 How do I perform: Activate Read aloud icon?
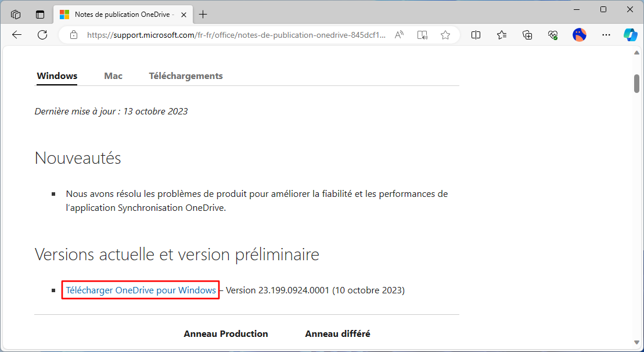[399, 35]
